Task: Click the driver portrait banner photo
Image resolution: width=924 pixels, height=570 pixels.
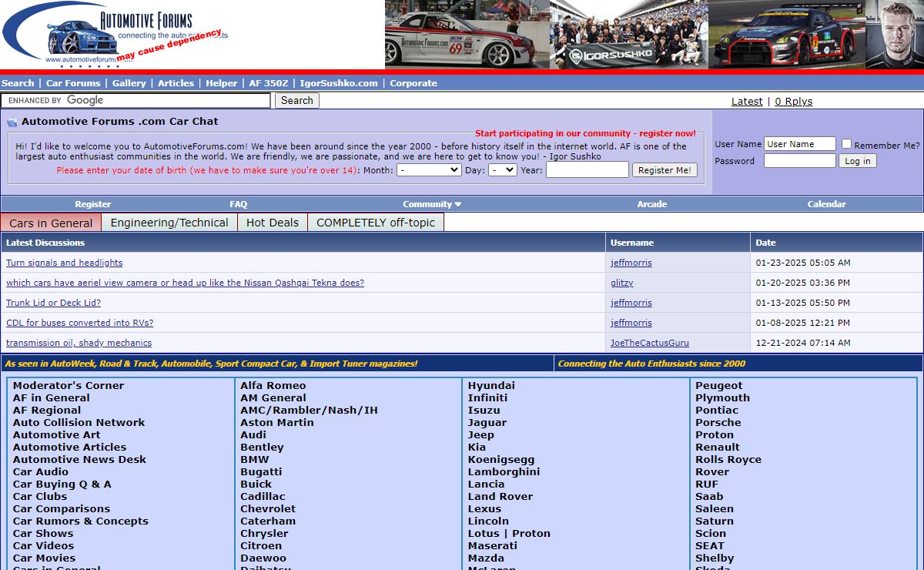Action: pos(895,35)
